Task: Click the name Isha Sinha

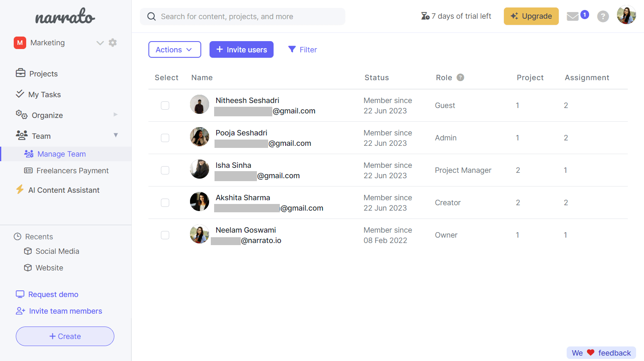Action: pyautogui.click(x=233, y=165)
